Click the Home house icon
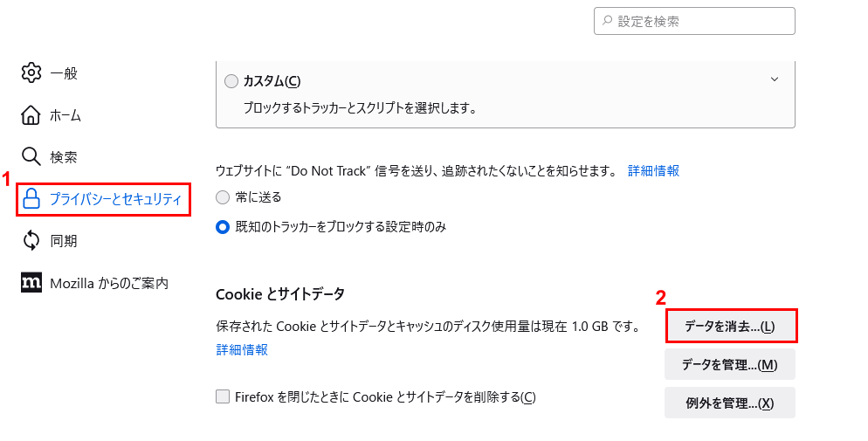Screen dimensions: 868x441 pos(31,115)
